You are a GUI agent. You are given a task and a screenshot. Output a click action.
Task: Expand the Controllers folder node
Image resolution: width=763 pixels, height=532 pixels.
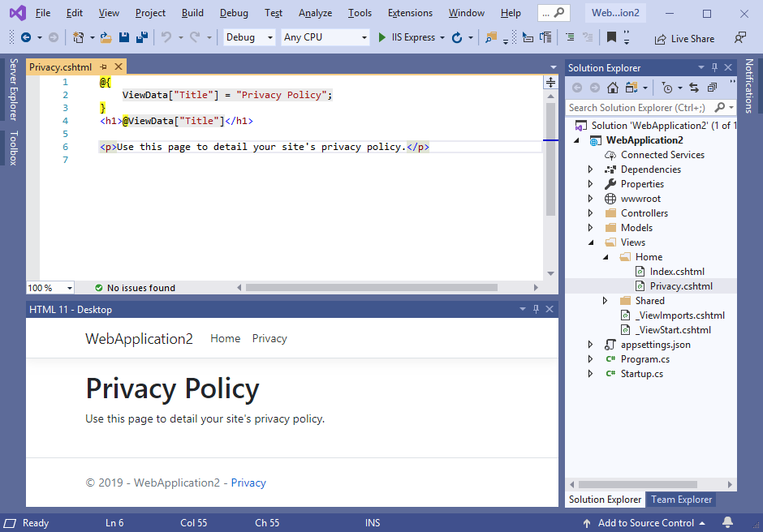point(591,213)
